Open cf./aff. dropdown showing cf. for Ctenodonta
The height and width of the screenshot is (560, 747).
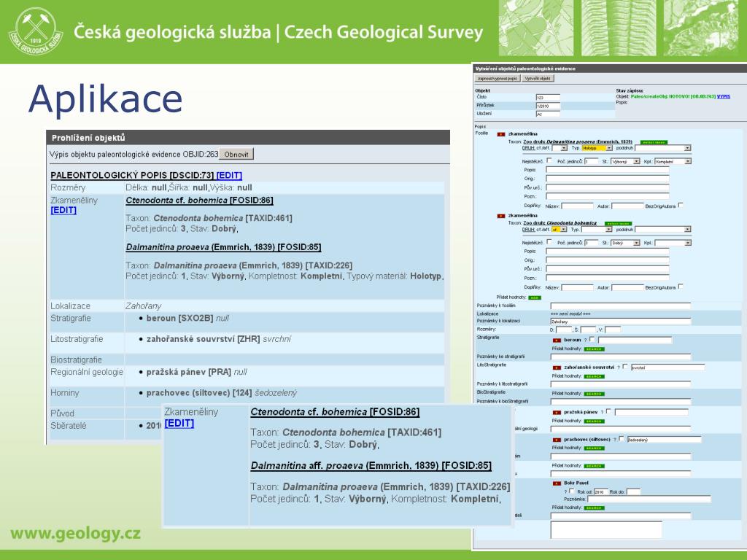(560, 230)
